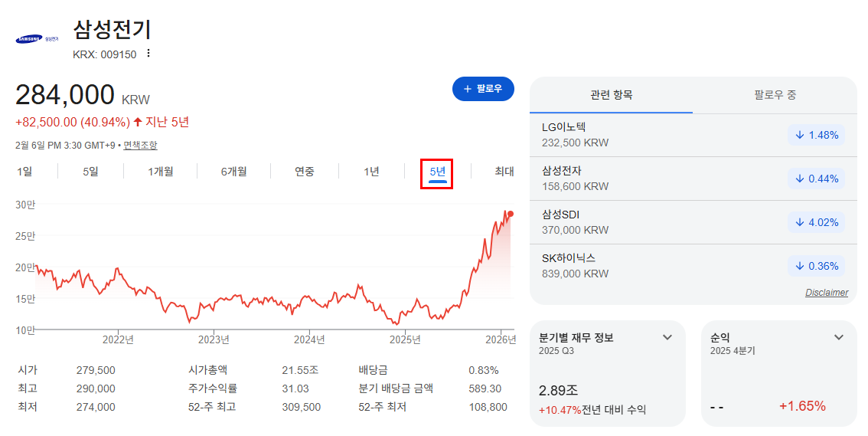Click the 2025 4분기 period label

(x=733, y=351)
